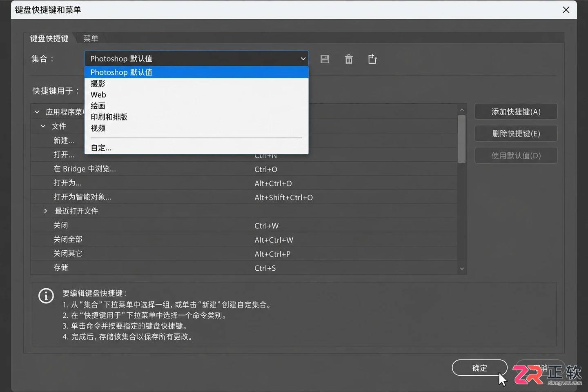The height and width of the screenshot is (392, 588).
Task: Select the 存储 command row
Action: (244, 267)
